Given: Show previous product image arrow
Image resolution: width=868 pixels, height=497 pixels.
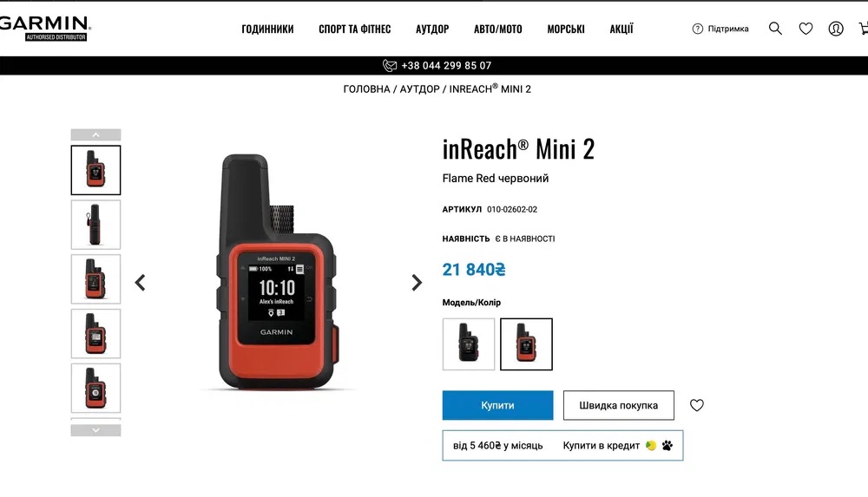Looking at the screenshot, I should point(140,282).
